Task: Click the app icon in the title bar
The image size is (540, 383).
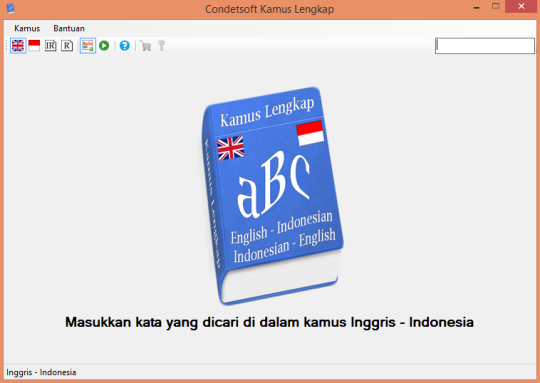Action: pos(11,8)
